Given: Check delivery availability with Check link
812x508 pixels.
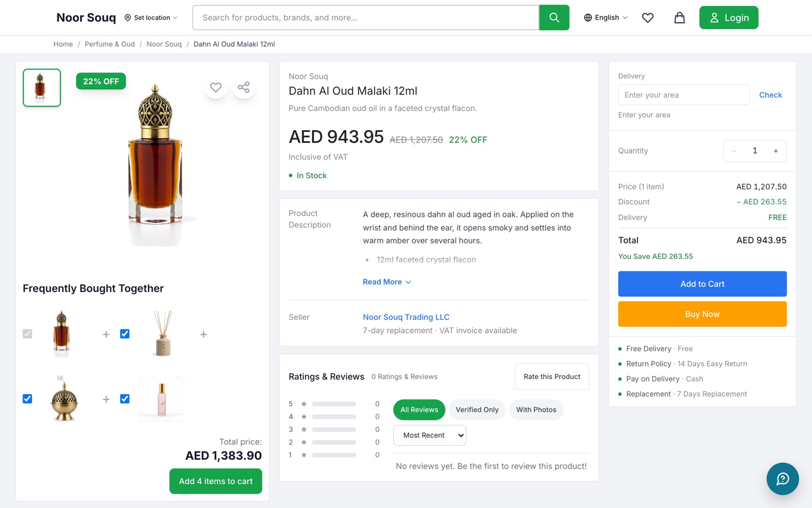Looking at the screenshot, I should point(770,95).
